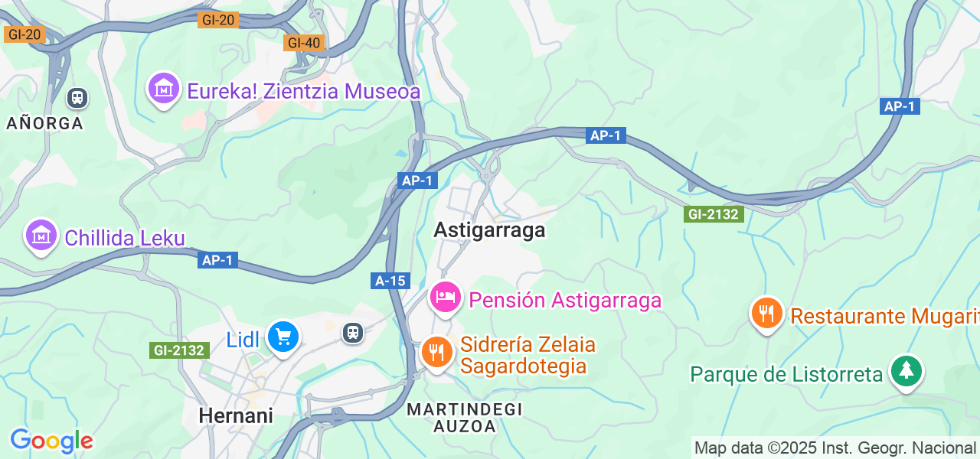Select the Restaurante Mugaritz fork-and-knife pin
980x459 pixels.
pos(766,314)
